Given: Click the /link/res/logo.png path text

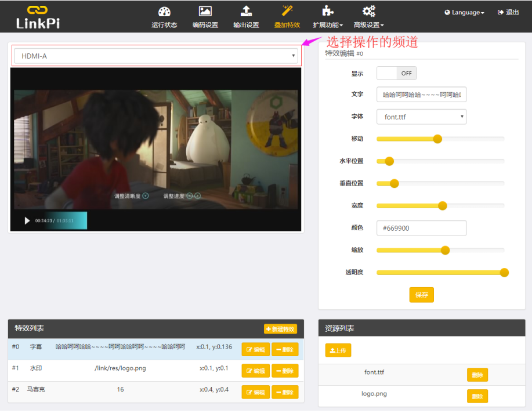Looking at the screenshot, I should pyautogui.click(x=120, y=368).
